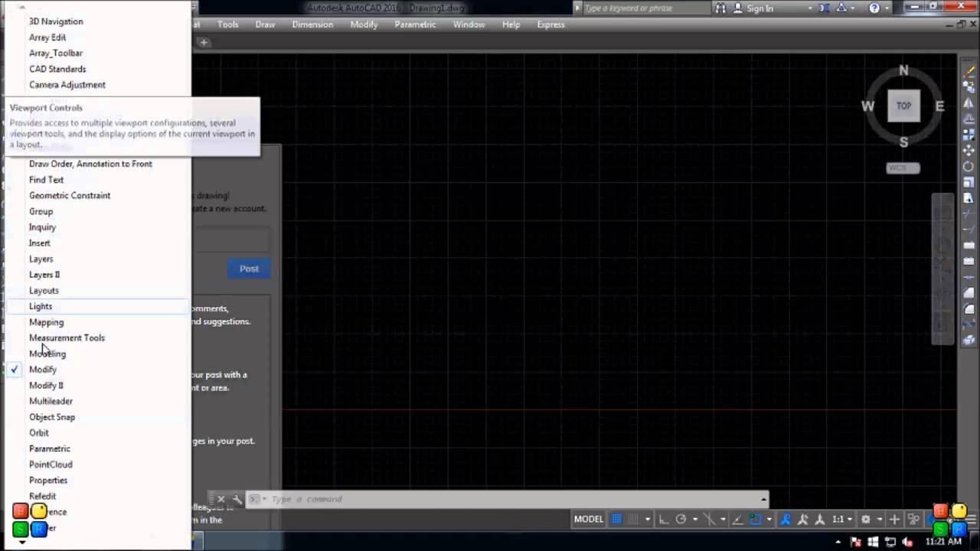The width and height of the screenshot is (980, 551).
Task: Toggle object snap in status bar
Action: pyautogui.click(x=756, y=519)
